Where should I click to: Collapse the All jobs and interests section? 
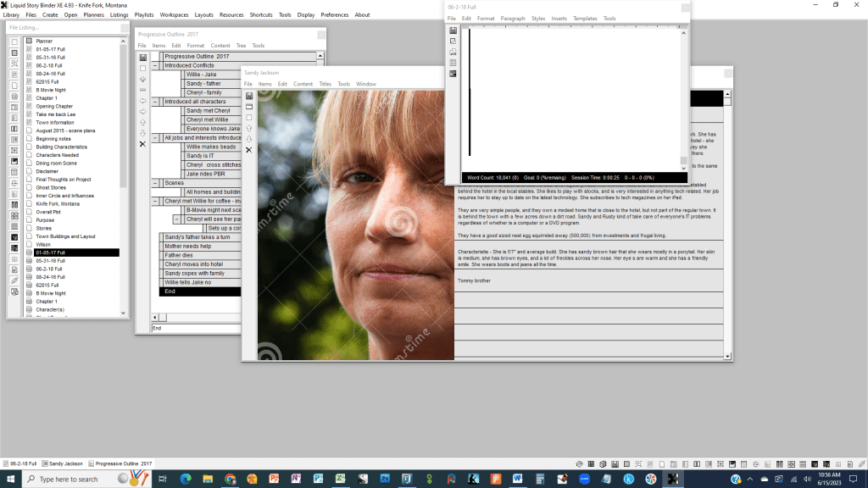tap(155, 137)
